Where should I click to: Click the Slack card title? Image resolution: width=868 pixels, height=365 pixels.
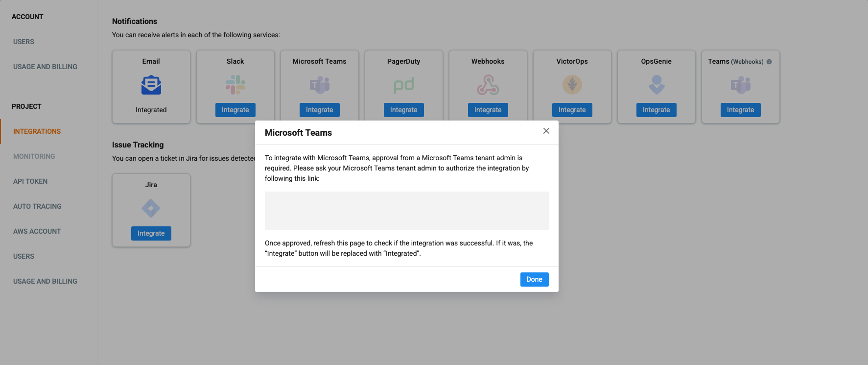point(235,61)
